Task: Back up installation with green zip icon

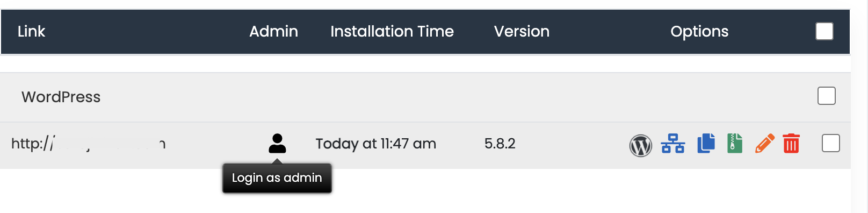Action: 735,144
